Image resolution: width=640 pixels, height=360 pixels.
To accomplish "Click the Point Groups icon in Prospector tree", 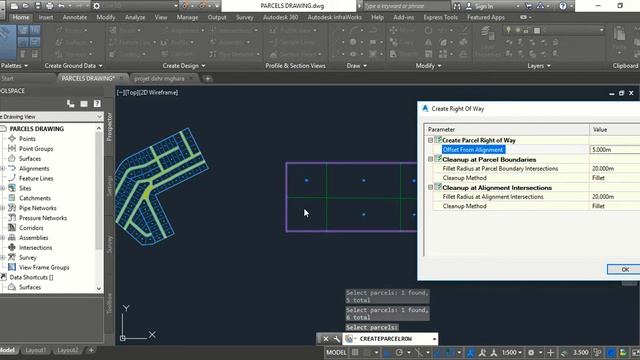I will pos(12,149).
